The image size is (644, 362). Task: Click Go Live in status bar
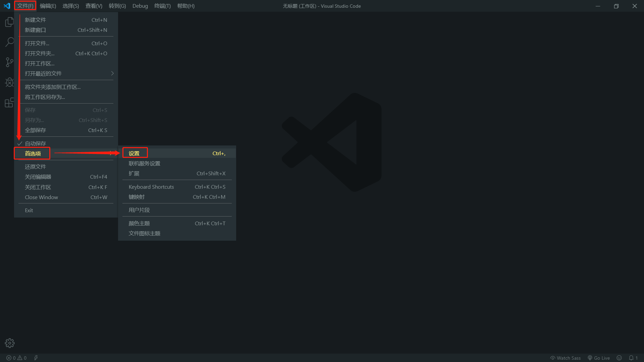(599, 358)
